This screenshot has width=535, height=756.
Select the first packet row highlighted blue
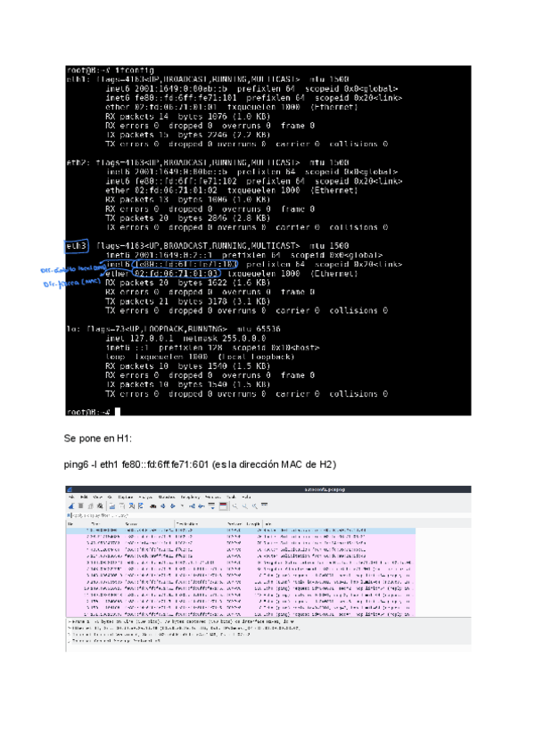pos(240,530)
